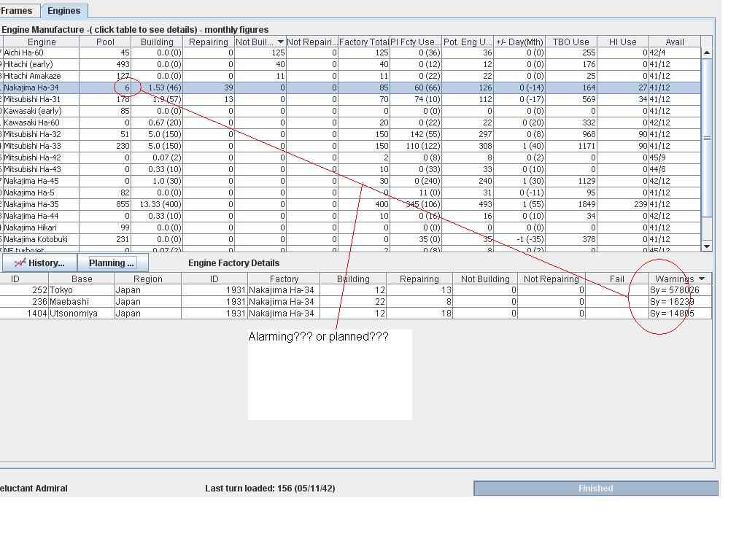Select the Nakajima Ha-35 engine row
The width and height of the screenshot is (747, 560).
[x=350, y=204]
